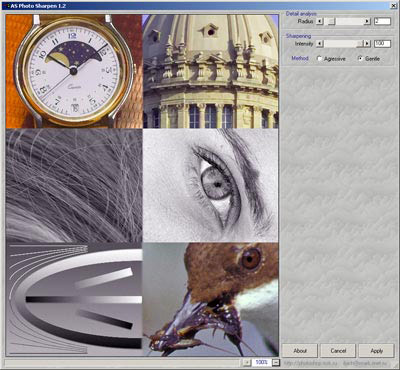Apply the sharpening filter
The width and height of the screenshot is (400, 370).
click(x=377, y=351)
